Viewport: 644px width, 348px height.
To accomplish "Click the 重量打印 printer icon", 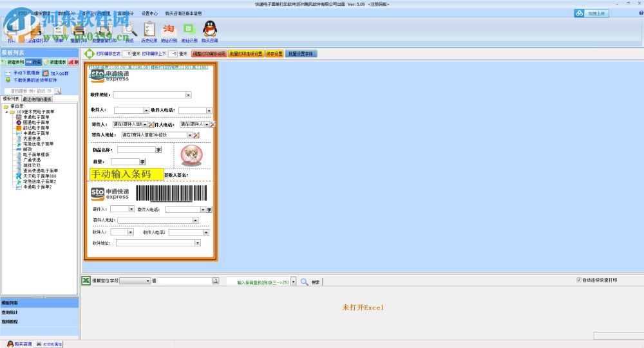I will click(x=79, y=30).
